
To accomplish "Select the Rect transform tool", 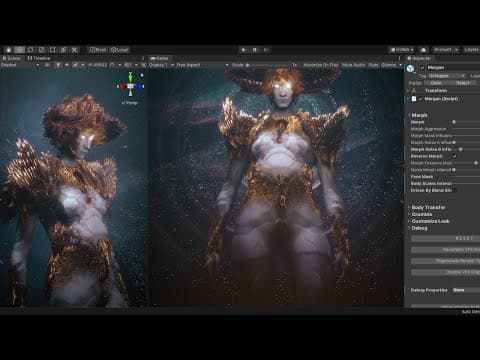I will [x=53, y=50].
